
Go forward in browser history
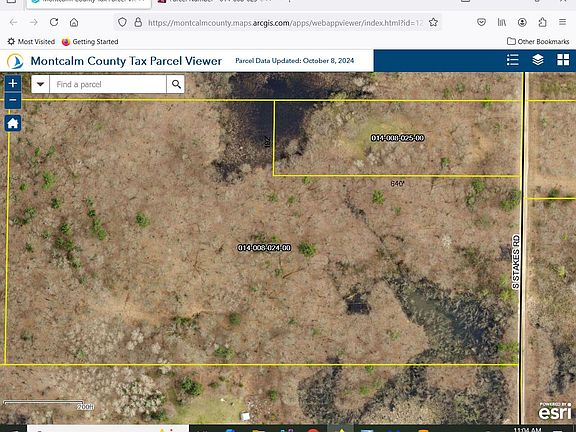34,22
